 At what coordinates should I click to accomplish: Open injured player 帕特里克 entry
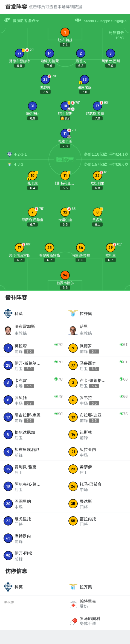point(97,604)
